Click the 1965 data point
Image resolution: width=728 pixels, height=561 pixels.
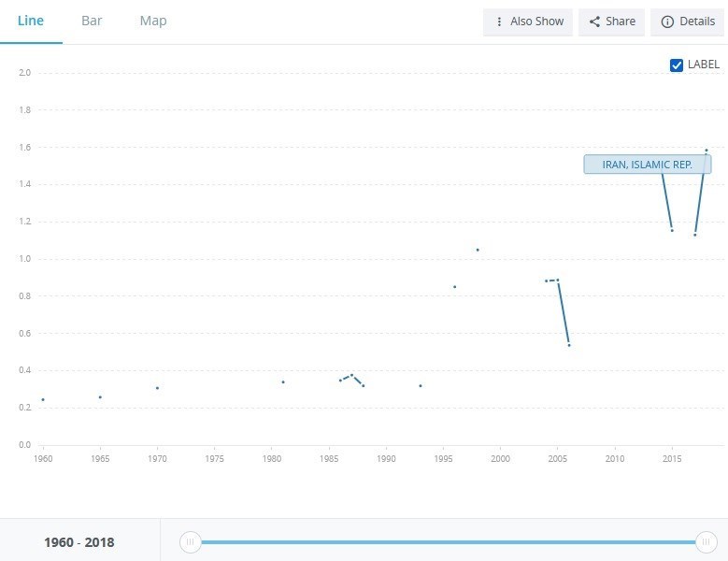pyautogui.click(x=100, y=397)
